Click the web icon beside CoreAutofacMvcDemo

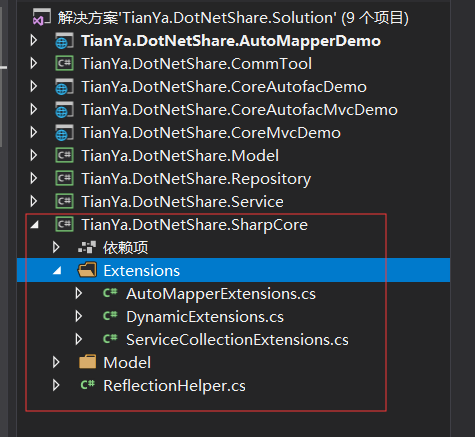[64, 110]
